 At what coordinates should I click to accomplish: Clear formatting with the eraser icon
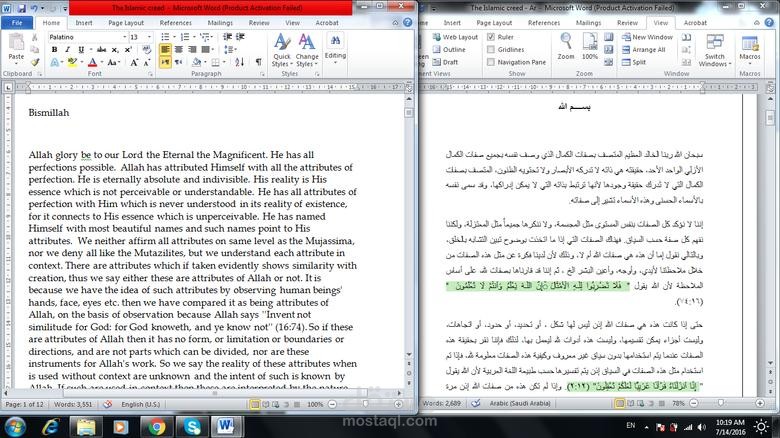click(x=146, y=49)
